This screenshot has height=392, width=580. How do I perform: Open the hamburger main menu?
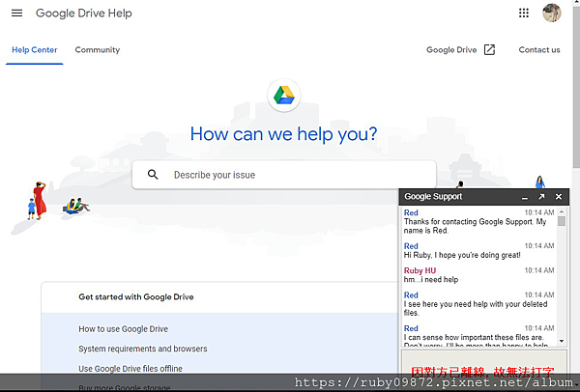pos(17,14)
